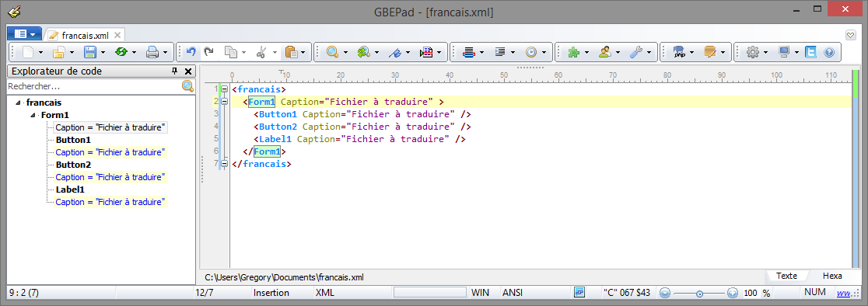The height and width of the screenshot is (306, 868).
Task: Zoom out with the minus button
Action: (666, 293)
